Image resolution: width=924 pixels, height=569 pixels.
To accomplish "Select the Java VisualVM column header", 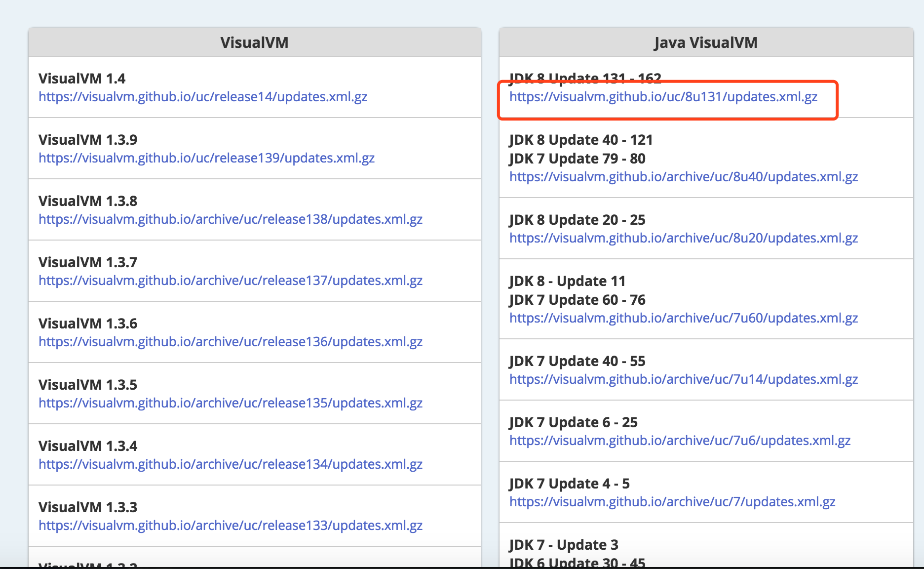I will click(x=706, y=42).
